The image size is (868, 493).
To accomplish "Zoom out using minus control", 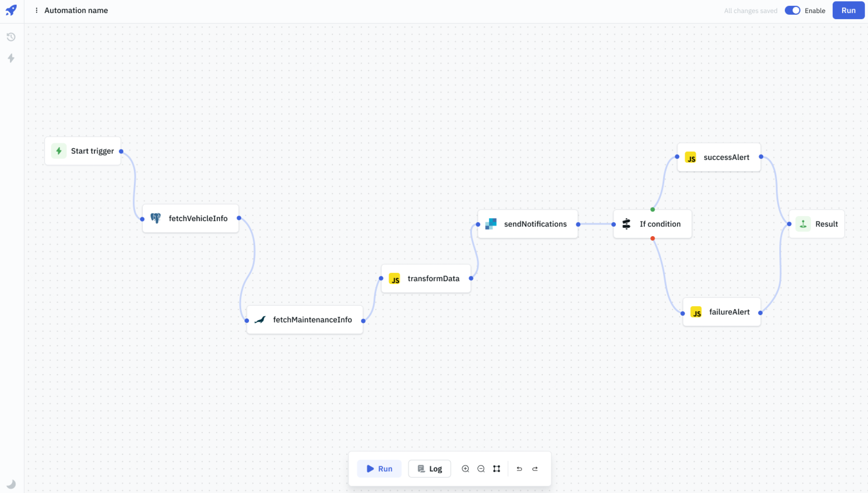I will pyautogui.click(x=481, y=468).
